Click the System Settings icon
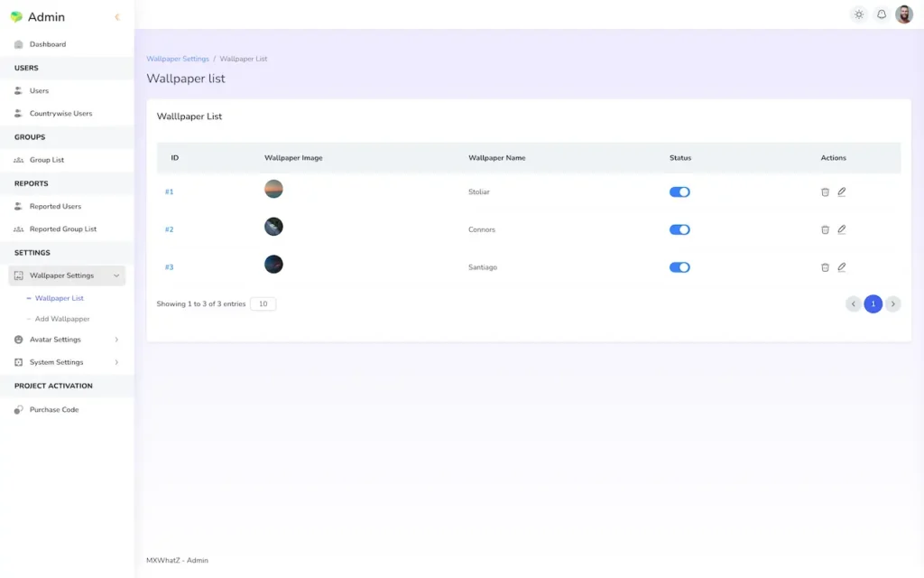This screenshot has height=578, width=924. pos(18,362)
